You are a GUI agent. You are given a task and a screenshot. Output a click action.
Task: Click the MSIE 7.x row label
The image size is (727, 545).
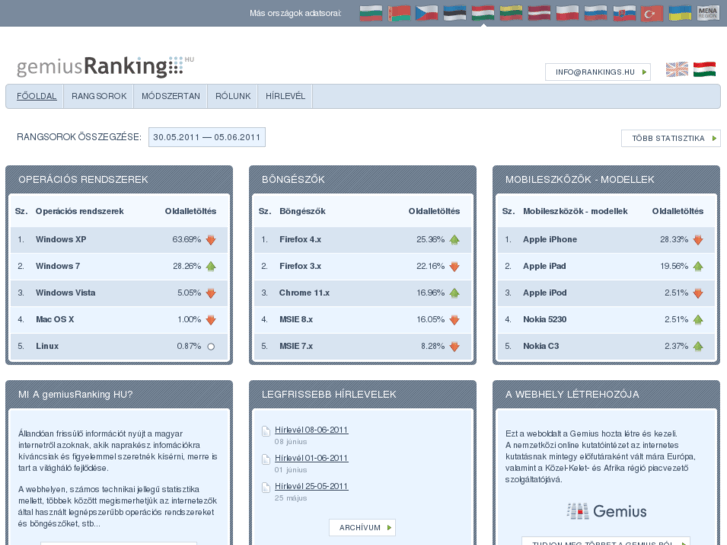coord(296,346)
